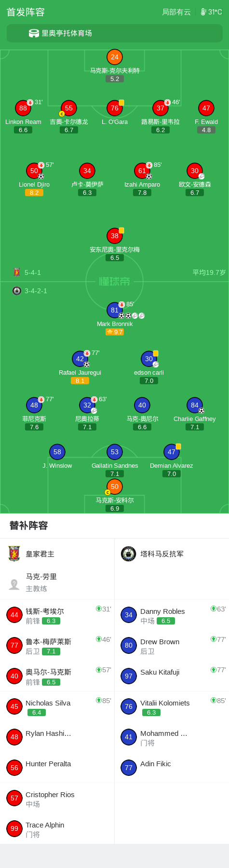Open 塔科马反抗军 team logo in substitutes
The height and width of the screenshot is (868, 229).
coord(128,554)
